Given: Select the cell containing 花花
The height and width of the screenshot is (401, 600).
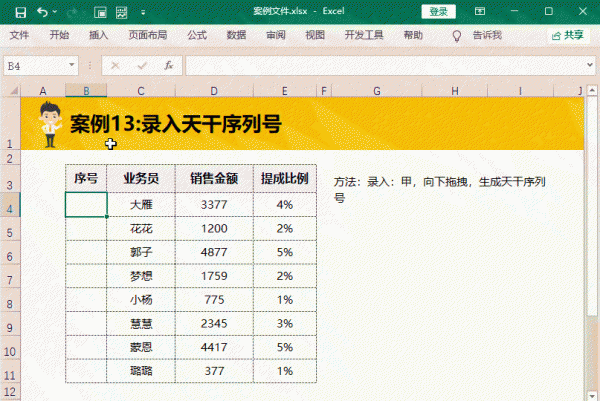Looking at the screenshot, I should (x=141, y=228).
